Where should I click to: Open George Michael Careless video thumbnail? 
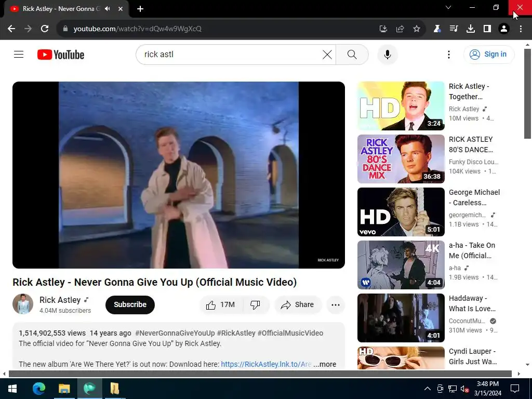coord(401,212)
